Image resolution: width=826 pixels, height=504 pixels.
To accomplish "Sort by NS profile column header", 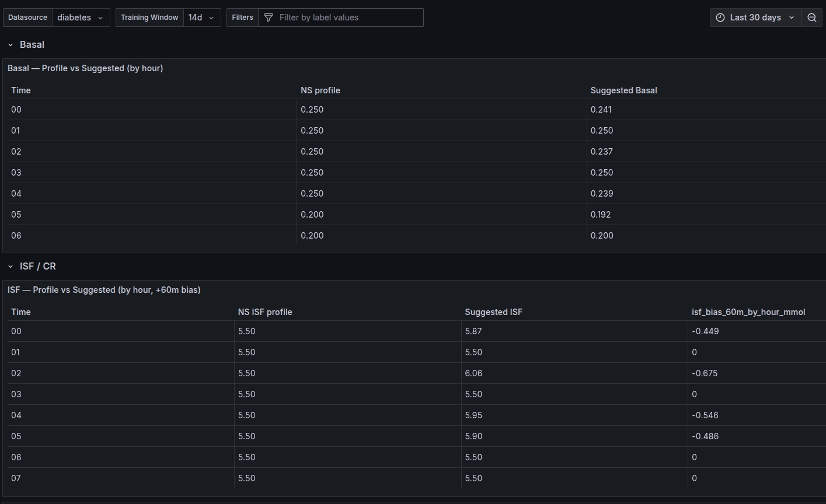I will 320,90.
